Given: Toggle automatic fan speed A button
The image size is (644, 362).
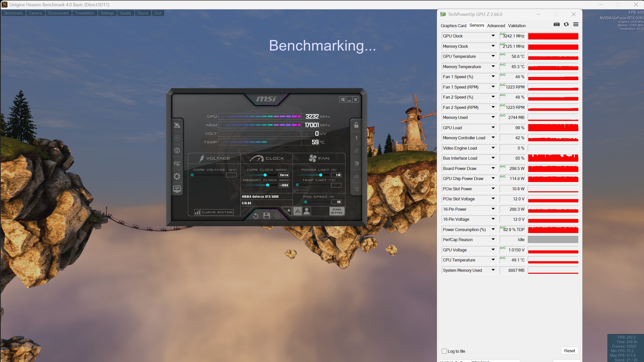Looking at the screenshot, I should coord(298,211).
